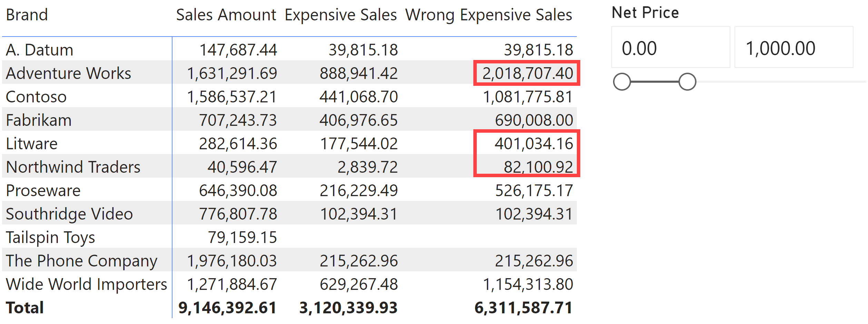Click the highlighted 401,034.16 value
The image size is (868, 324).
click(x=534, y=144)
